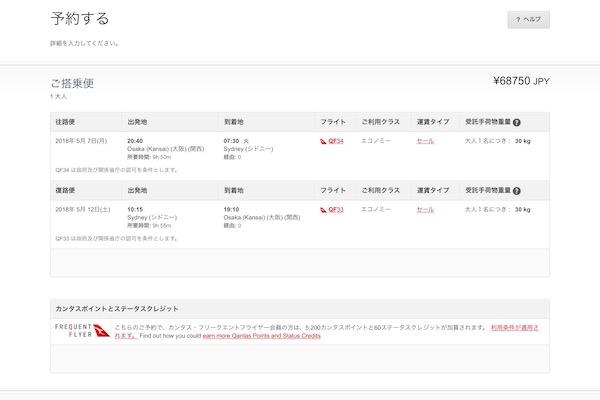Click departure time 20:40
This screenshot has height=400, width=600.
click(135, 141)
